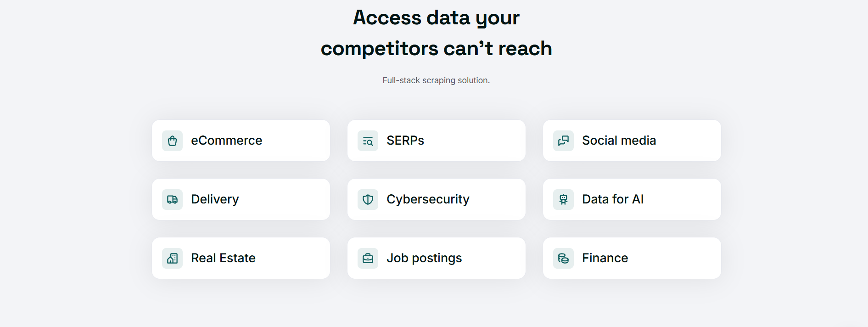Select the Social media card

point(632,141)
